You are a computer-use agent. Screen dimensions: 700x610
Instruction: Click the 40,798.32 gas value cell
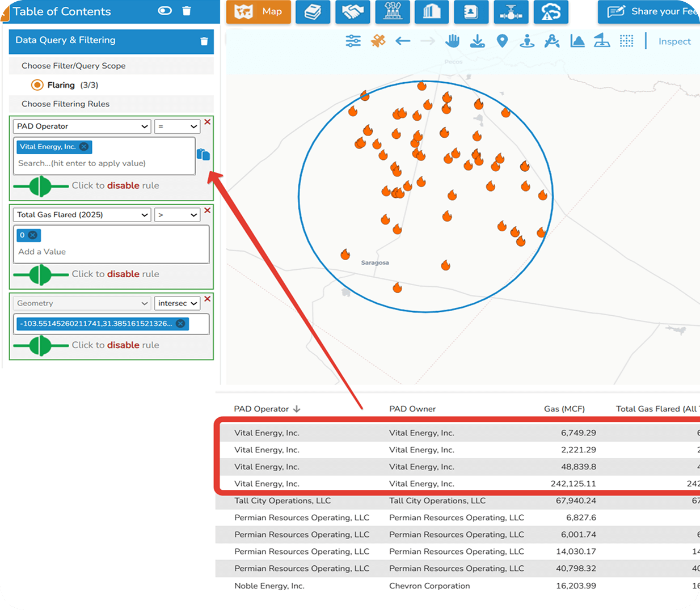point(576,569)
